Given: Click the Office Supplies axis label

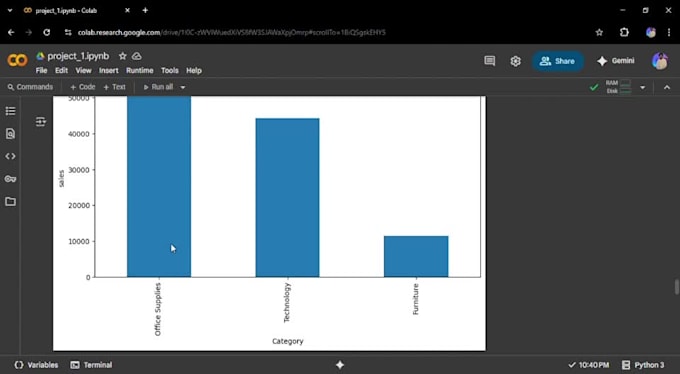Looking at the screenshot, I should (158, 309).
